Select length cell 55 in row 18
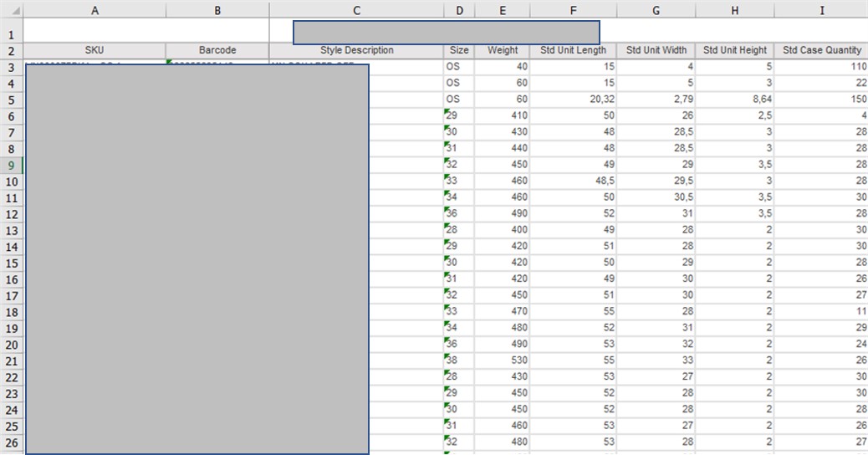 (573, 312)
